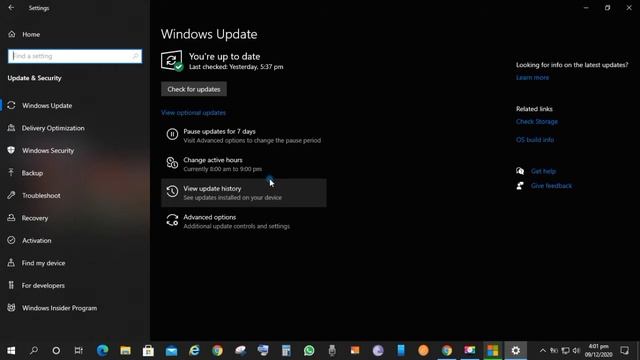Open the Windows Start menu
640x360 pixels.
click(11, 350)
